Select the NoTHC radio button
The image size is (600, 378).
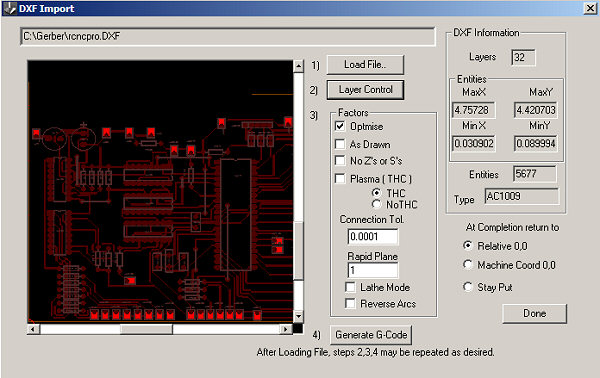pyautogui.click(x=377, y=204)
